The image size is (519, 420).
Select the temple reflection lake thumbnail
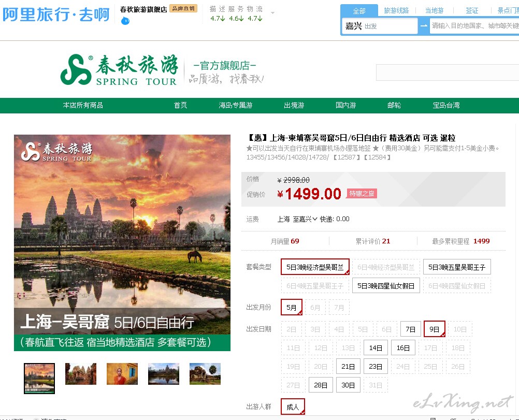164,374
